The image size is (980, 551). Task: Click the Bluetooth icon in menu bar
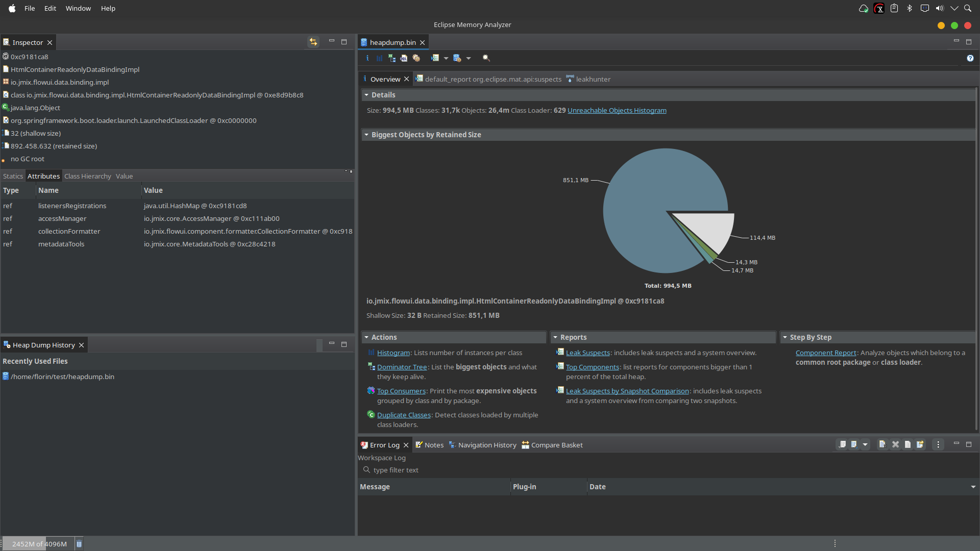point(909,8)
